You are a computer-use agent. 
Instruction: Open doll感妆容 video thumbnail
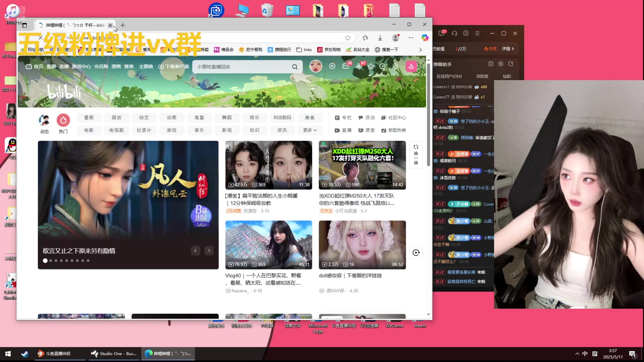click(362, 245)
